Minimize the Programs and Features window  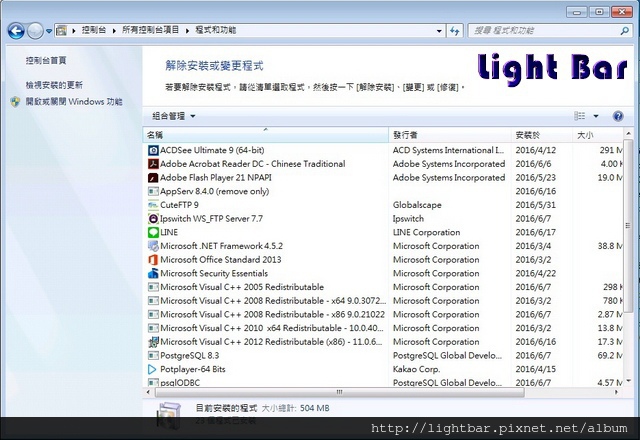click(577, 12)
